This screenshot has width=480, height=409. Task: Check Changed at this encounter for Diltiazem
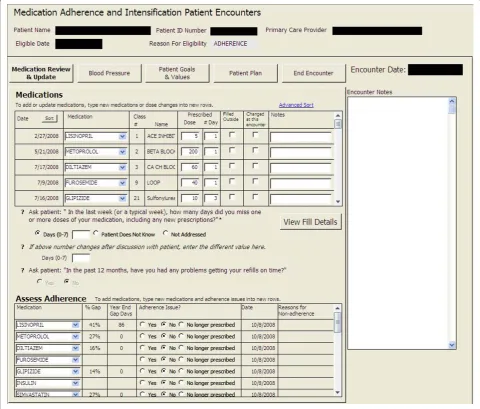pos(255,166)
